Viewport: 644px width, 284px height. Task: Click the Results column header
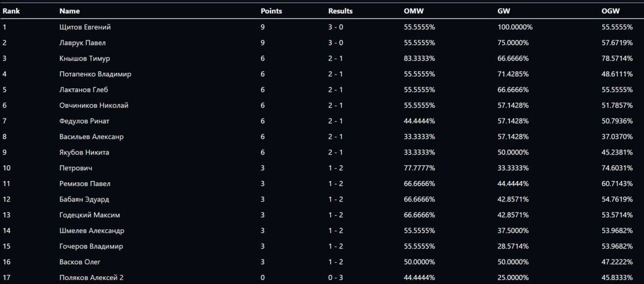341,11
